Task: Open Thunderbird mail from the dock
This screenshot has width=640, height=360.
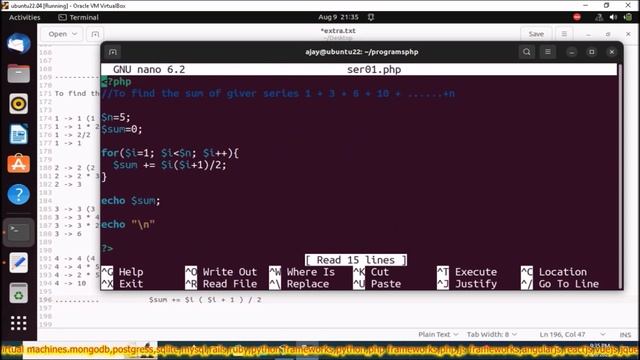Action: pyautogui.click(x=18, y=43)
